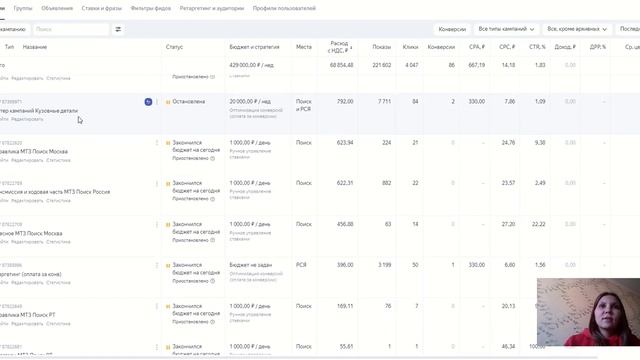640x360 pixels.
Task: Click Статистика in the 623,94 spend row
Action: pos(58,160)
